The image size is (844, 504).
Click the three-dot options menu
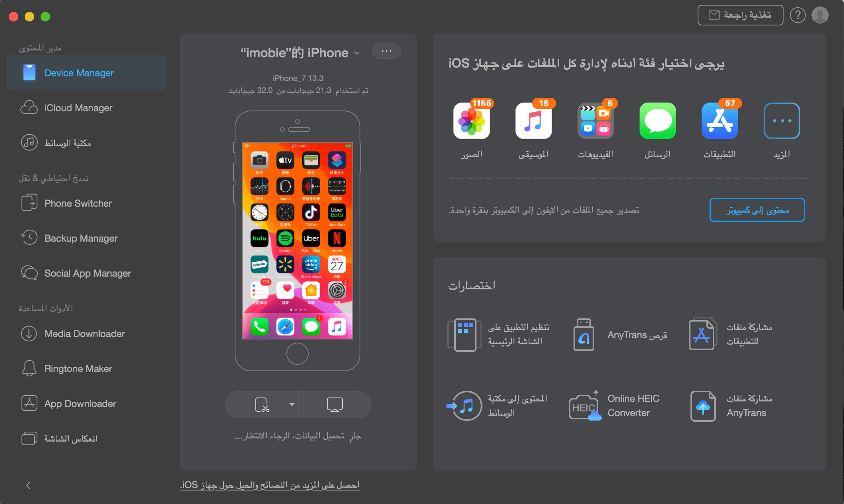pyautogui.click(x=386, y=52)
